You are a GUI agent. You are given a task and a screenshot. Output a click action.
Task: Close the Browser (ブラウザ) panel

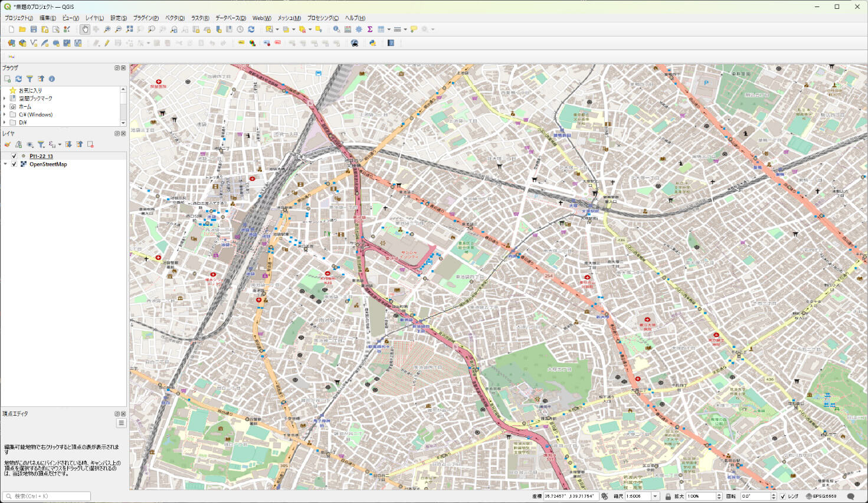tap(123, 68)
